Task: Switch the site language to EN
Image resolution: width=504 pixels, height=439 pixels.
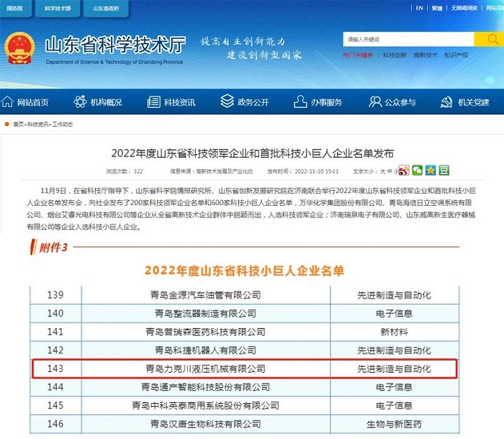Action: (x=420, y=8)
